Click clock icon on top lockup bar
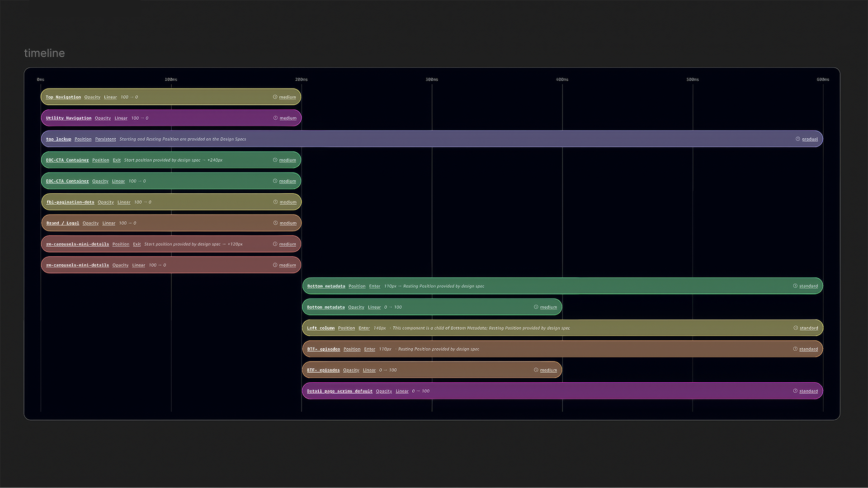Viewport: 868px width, 488px height. (798, 139)
